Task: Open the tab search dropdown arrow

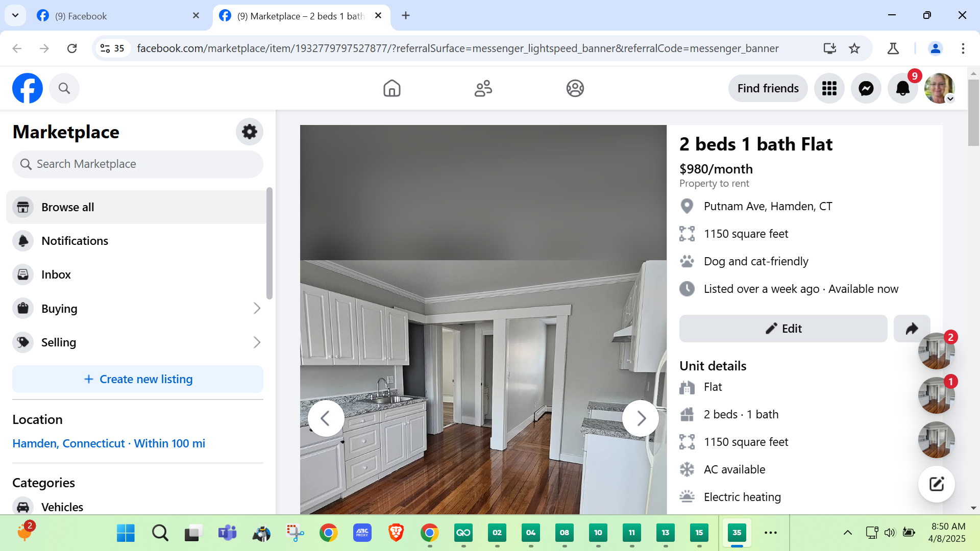Action: [15, 15]
